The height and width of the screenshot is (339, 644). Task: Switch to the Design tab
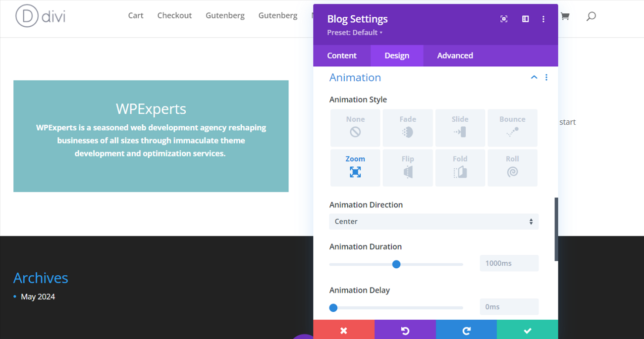(x=397, y=55)
